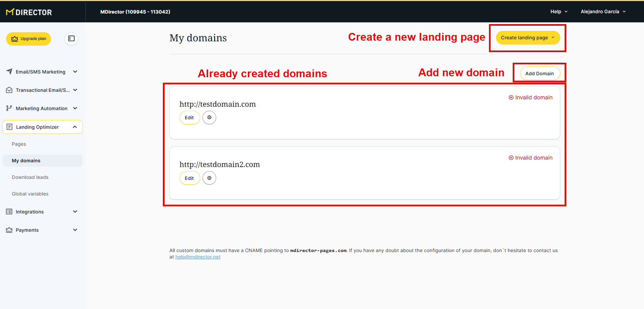Open the Help menu
Viewport: 644px width, 309px height.
coord(558,12)
